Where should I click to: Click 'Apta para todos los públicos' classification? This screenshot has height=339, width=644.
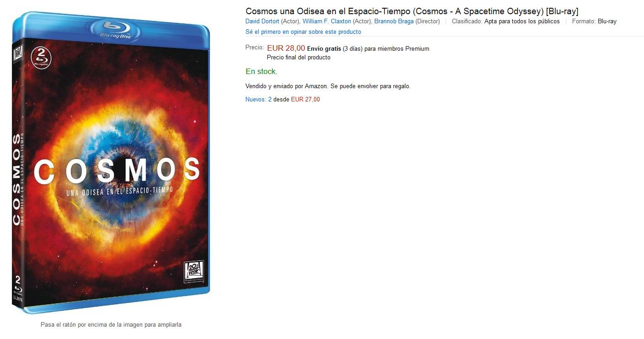pyautogui.click(x=522, y=21)
